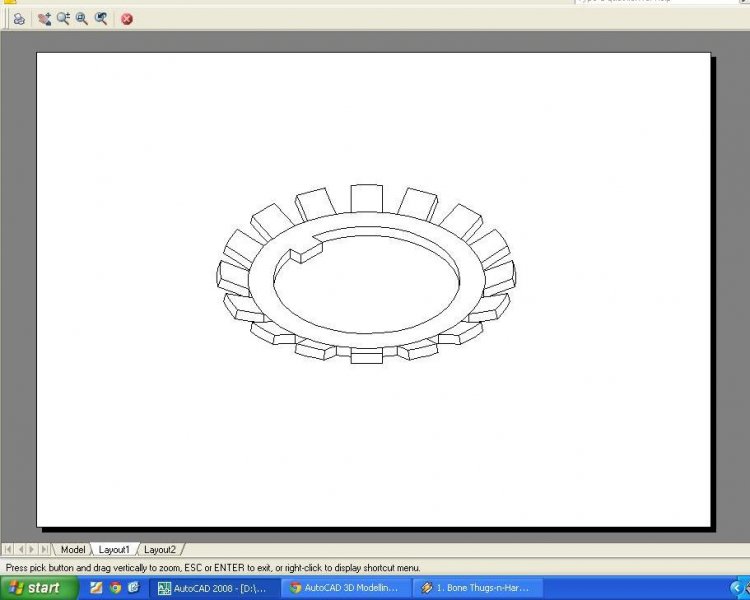Select the Pan hand tool

pyautogui.click(x=45, y=18)
